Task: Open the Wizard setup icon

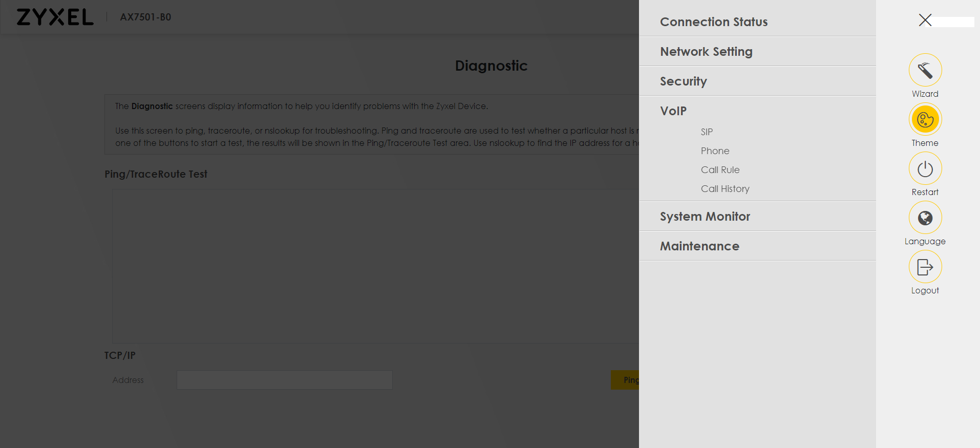Action: tap(925, 70)
